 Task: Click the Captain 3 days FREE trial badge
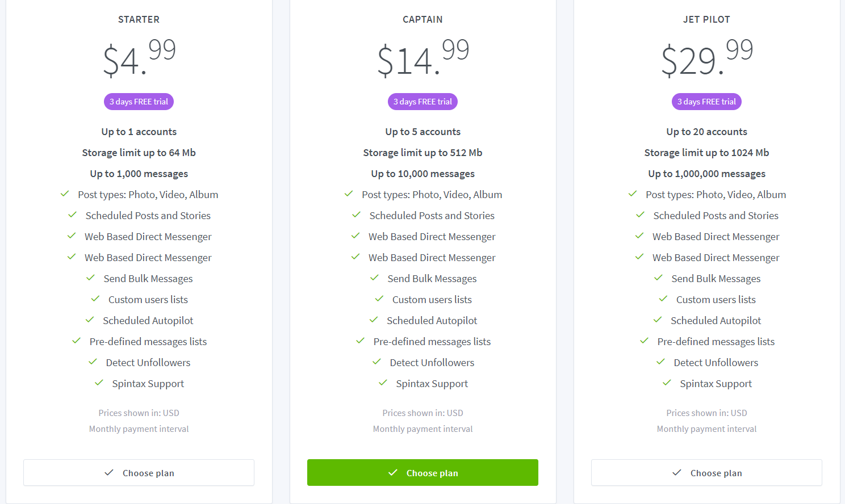click(x=422, y=102)
